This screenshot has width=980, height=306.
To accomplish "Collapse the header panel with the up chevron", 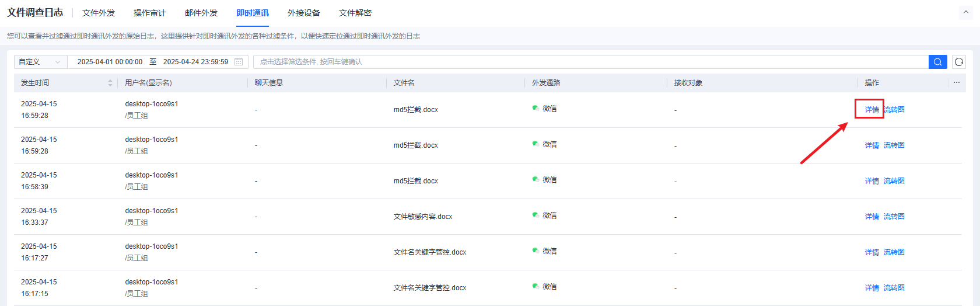I will click(x=965, y=12).
